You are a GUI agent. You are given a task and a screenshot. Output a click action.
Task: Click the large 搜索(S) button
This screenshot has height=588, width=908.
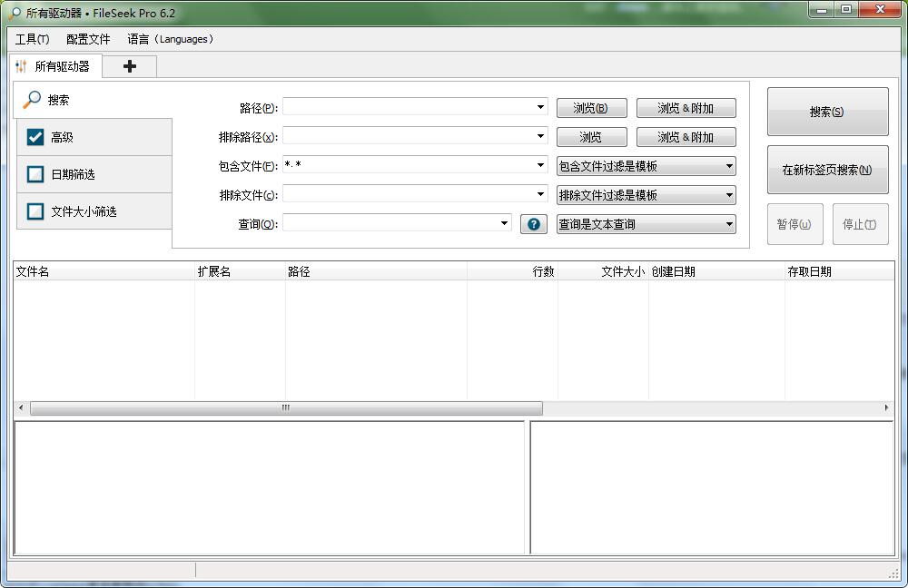(x=827, y=112)
